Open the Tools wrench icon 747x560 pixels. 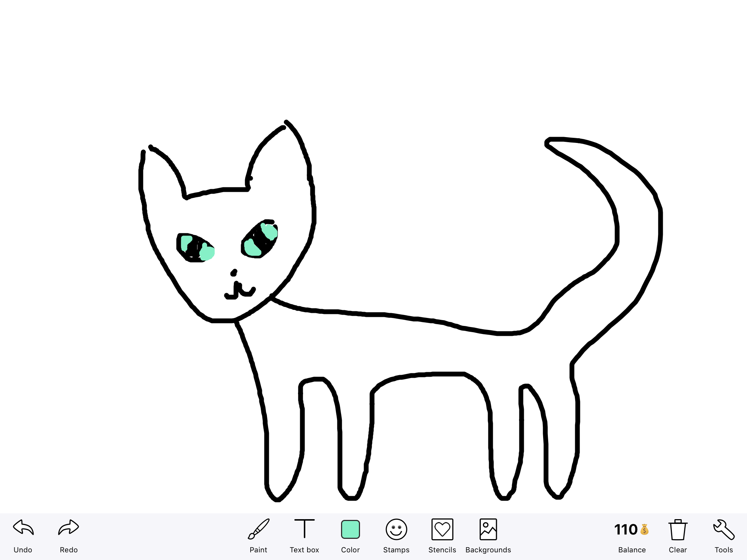pos(724,530)
